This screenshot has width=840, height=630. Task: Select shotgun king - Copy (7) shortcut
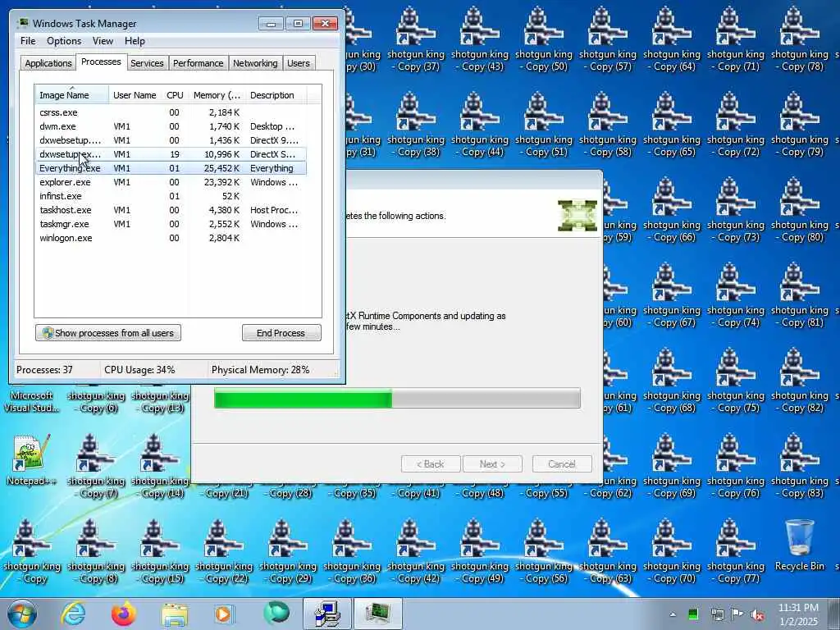(x=96, y=466)
